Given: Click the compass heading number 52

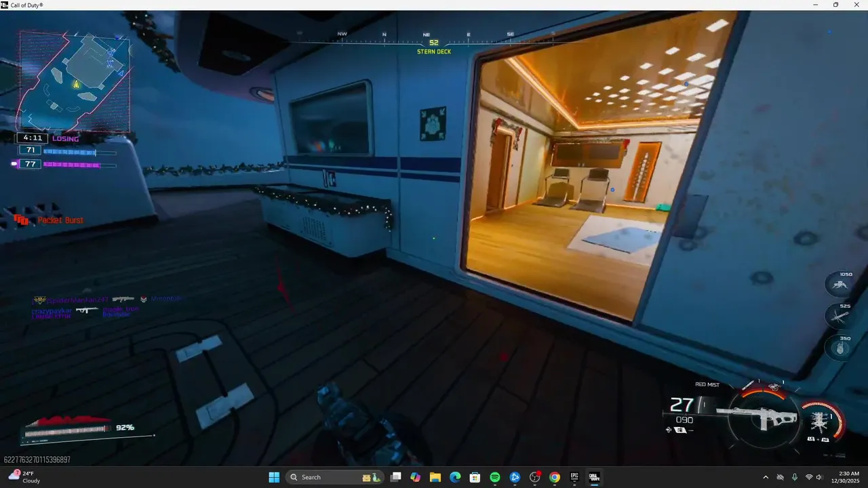Looking at the screenshot, I should click(434, 43).
